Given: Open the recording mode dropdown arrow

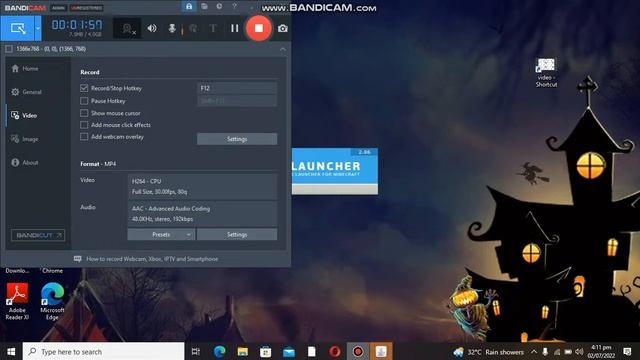Looking at the screenshot, I should 38,28.
